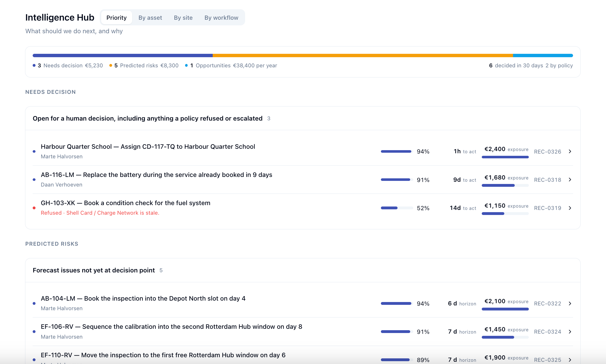
Task: Open GH-103-XK fuel system check recommendation
Action: (x=303, y=208)
